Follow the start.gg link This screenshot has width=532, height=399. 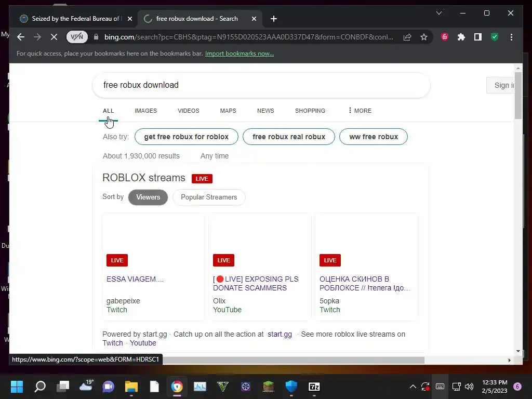click(280, 334)
